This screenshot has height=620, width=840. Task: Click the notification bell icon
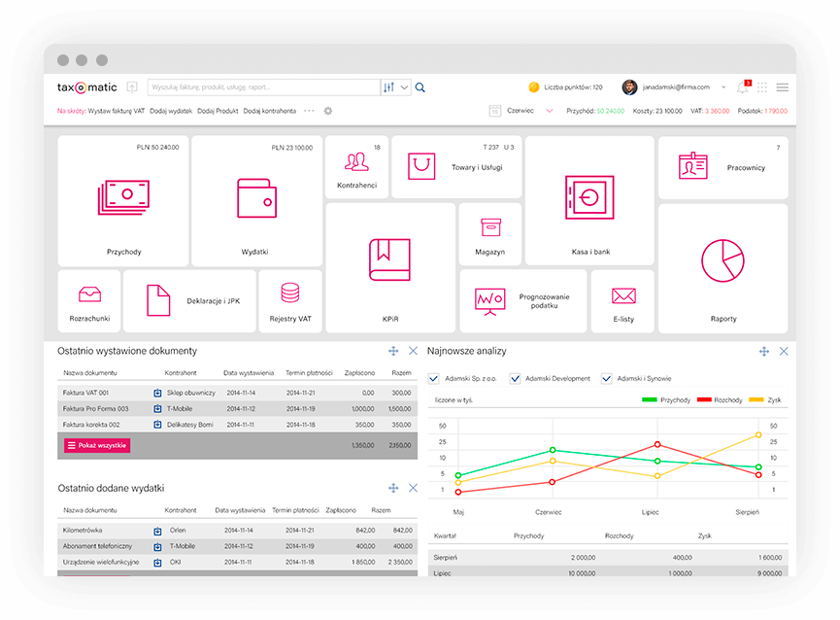point(742,87)
